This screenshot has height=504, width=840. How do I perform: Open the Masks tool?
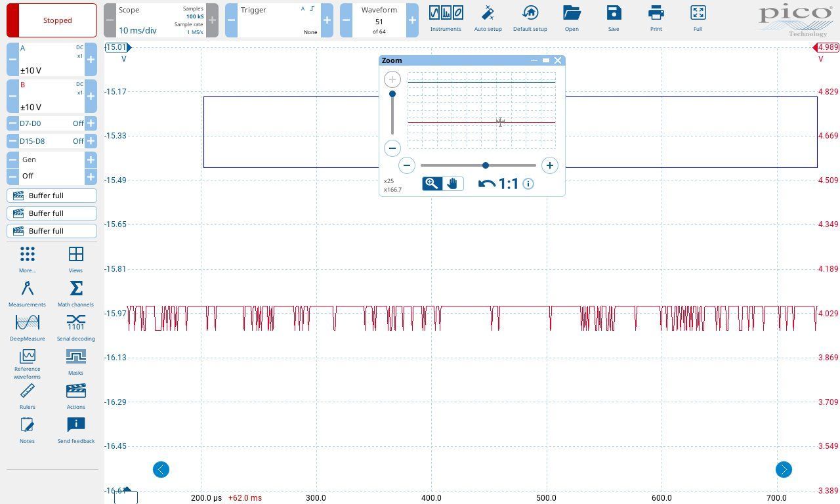click(75, 362)
